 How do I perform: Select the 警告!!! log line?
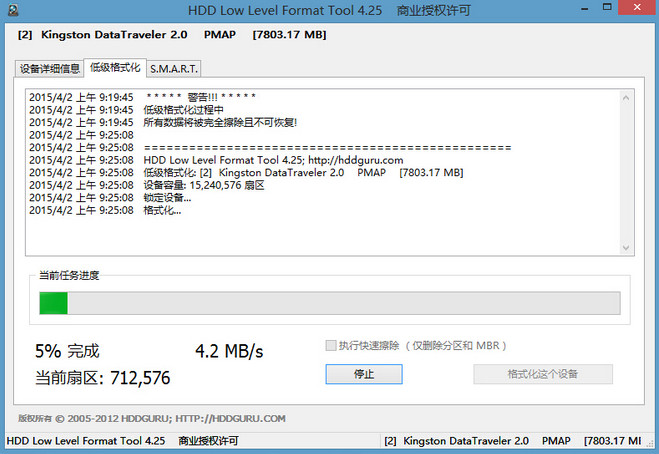142,98
